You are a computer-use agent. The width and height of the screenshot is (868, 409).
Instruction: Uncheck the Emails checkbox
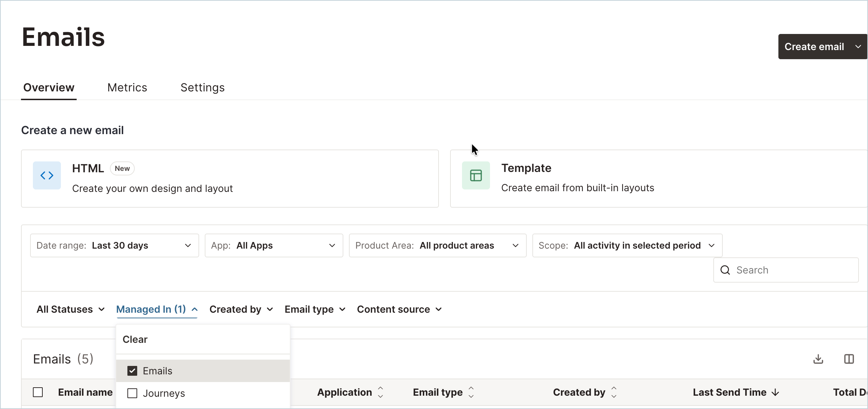coord(132,371)
